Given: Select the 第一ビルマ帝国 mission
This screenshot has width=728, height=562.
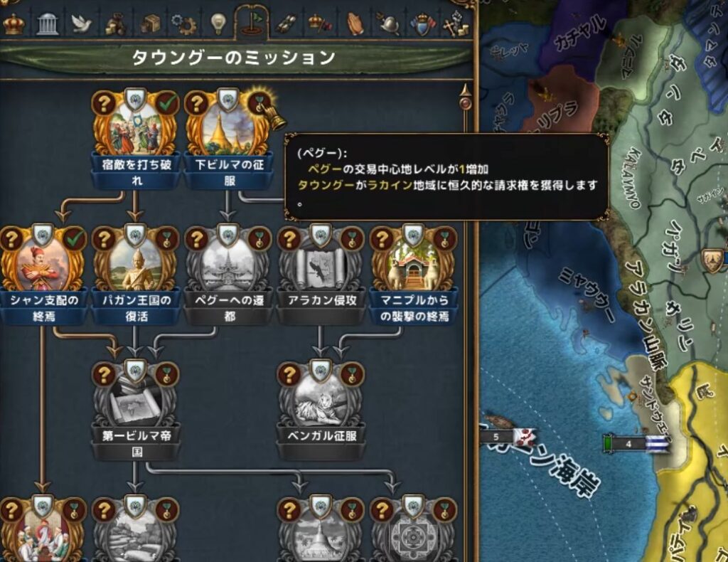Looking at the screenshot, I should point(136,409).
